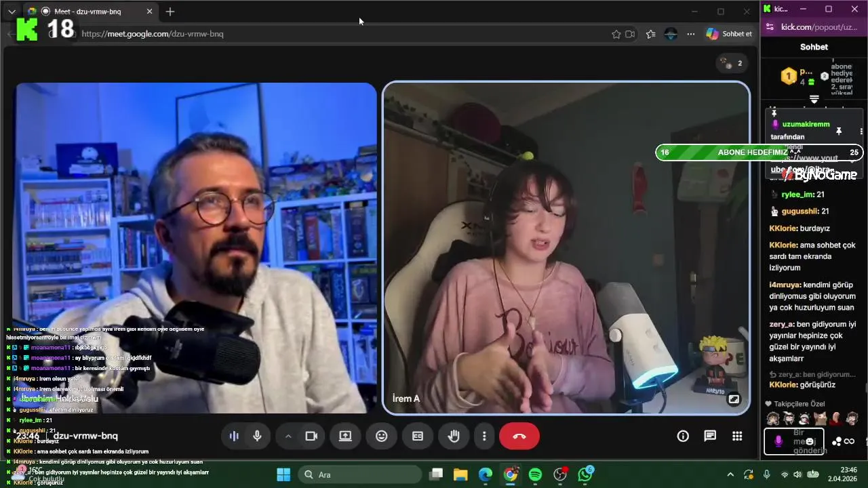Insert the first follower emote in Kick chat
868x488 pixels.
click(x=773, y=418)
